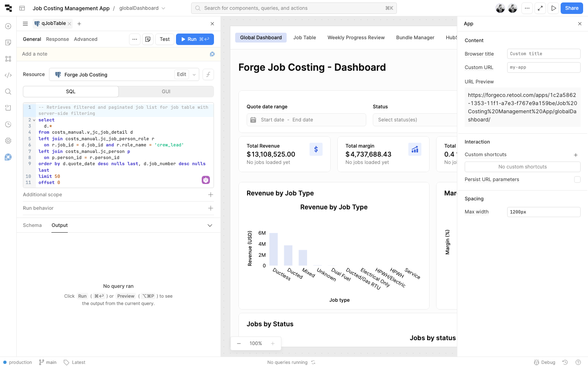The width and height of the screenshot is (588, 368).
Task: Collapse the Output panel with chevron
Action: pyautogui.click(x=210, y=225)
